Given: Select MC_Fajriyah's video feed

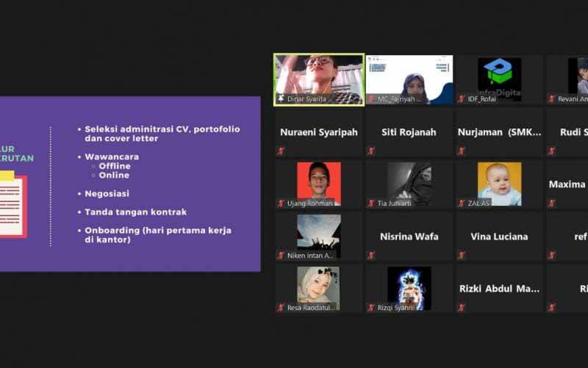Looking at the screenshot, I should point(409,80).
